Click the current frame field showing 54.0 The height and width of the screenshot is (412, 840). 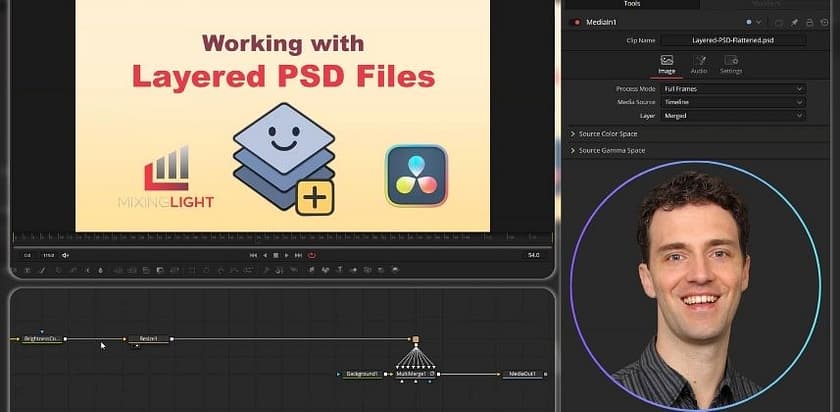pyautogui.click(x=534, y=256)
